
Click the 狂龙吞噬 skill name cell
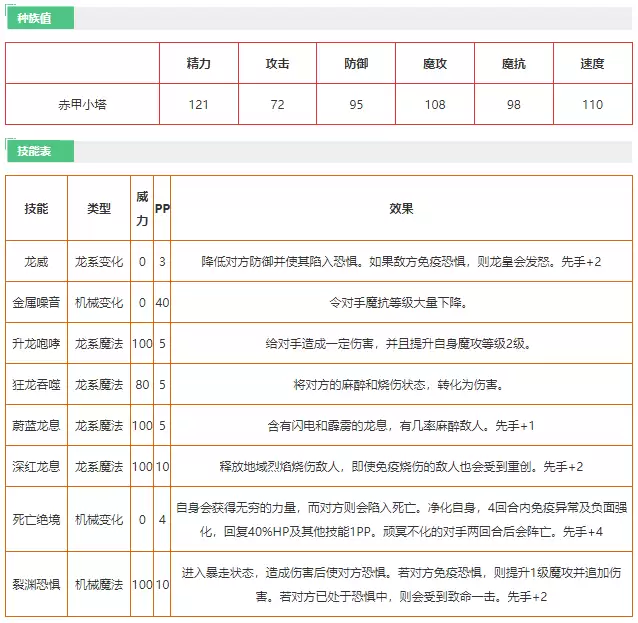point(37,384)
